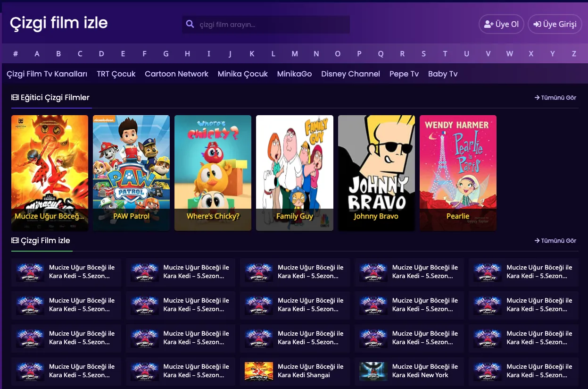Open the Johnny Bravo poster
Image resolution: width=588 pixels, height=389 pixels.
point(376,173)
